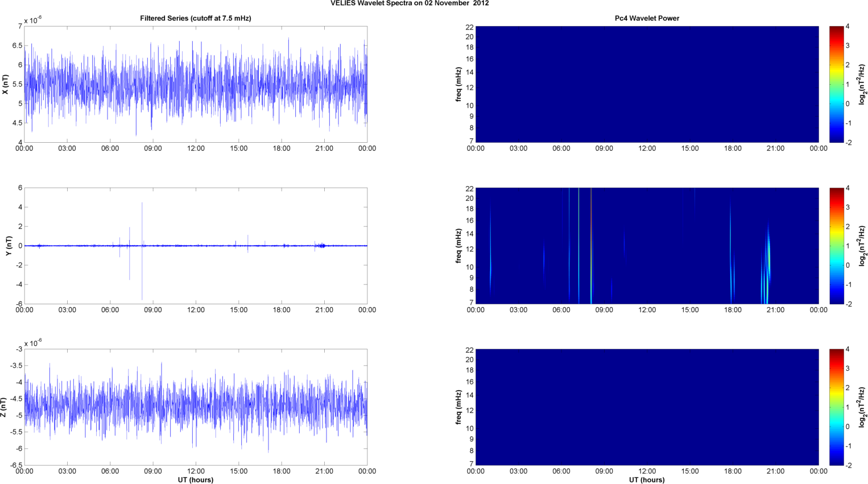
Task: Select the Y (nT) axis label
Action: point(9,246)
